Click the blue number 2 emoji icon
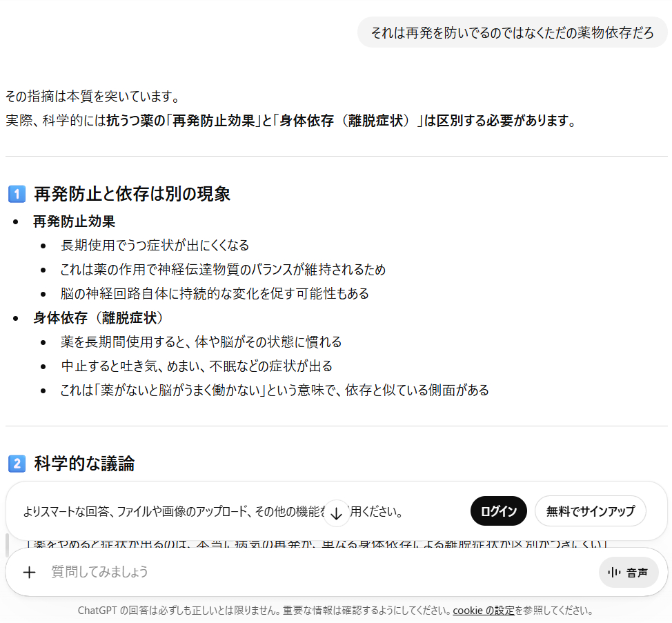672x623 pixels. click(x=17, y=464)
